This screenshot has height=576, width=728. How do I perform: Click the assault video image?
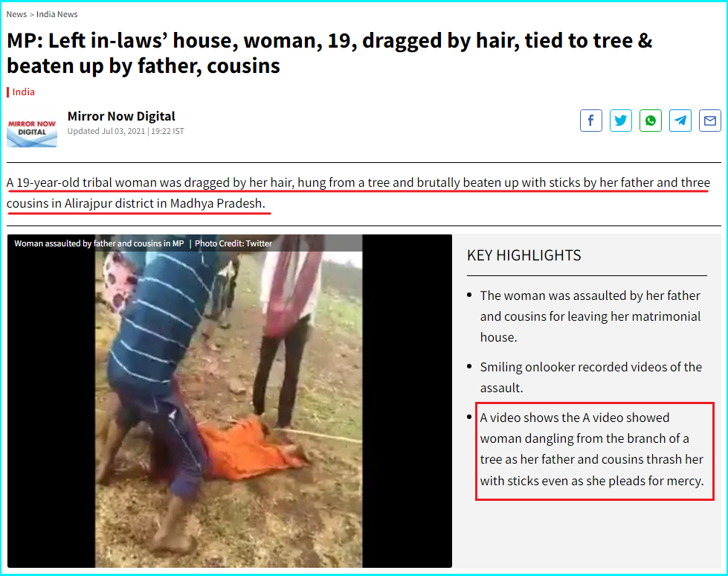coord(229,401)
